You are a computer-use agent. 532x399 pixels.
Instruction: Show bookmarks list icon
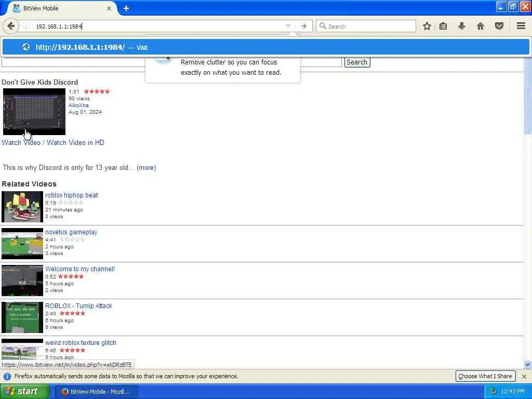[x=443, y=26]
